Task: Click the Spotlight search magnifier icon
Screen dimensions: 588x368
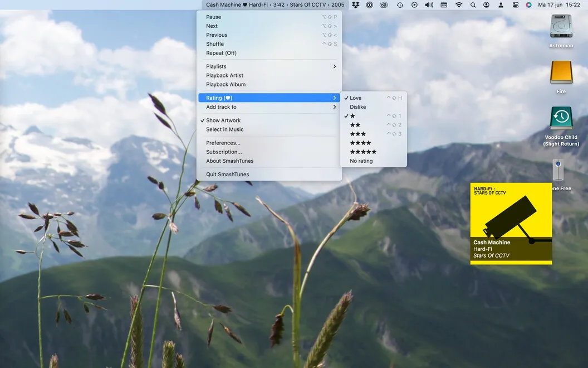Action: (x=473, y=5)
